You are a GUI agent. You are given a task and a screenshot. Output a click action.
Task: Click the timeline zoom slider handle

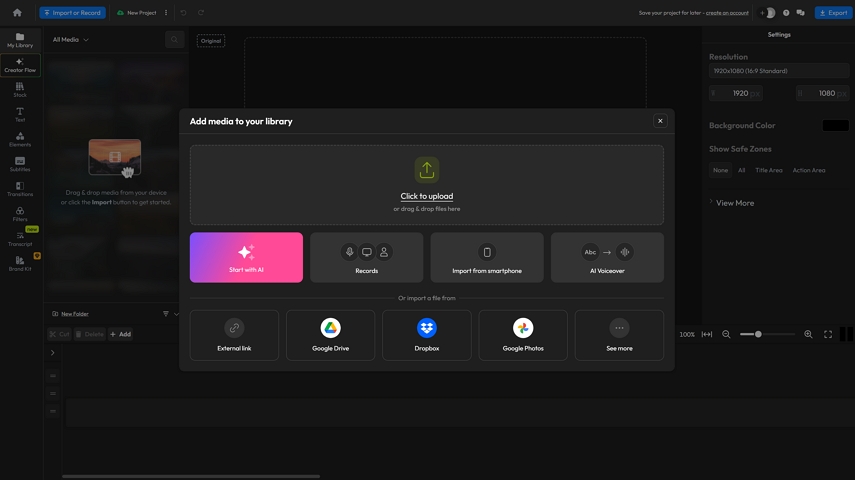click(758, 334)
